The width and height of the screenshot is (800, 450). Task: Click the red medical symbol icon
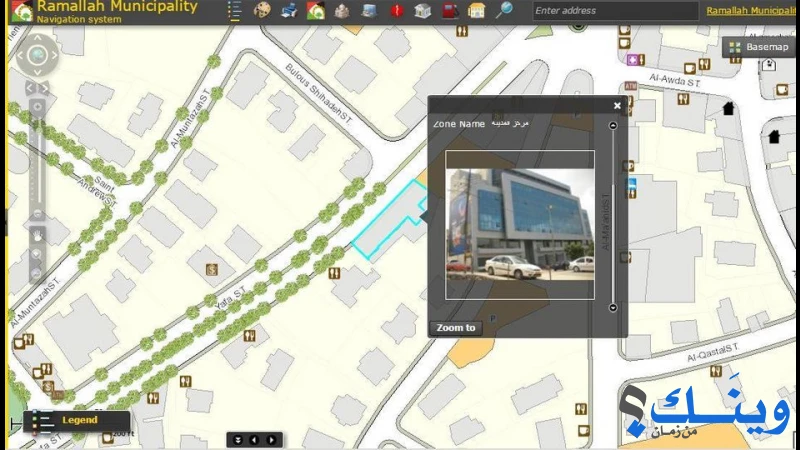[x=396, y=10]
